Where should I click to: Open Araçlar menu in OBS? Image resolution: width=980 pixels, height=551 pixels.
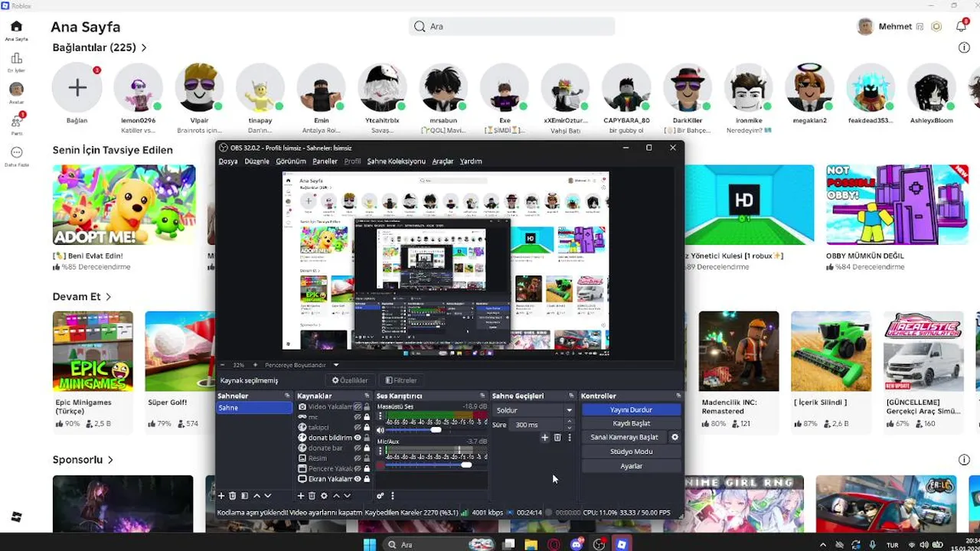[x=443, y=161]
